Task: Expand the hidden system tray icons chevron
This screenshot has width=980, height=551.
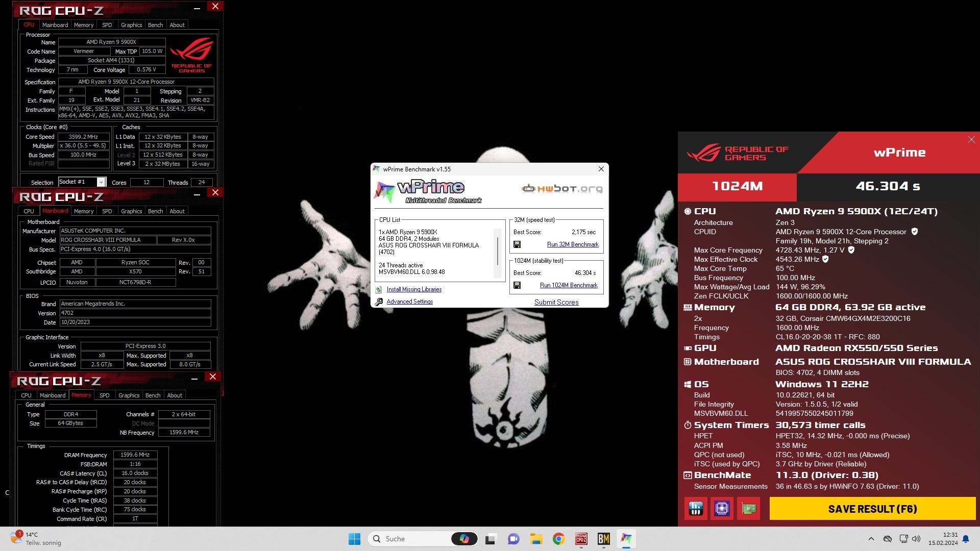Action: point(871,539)
